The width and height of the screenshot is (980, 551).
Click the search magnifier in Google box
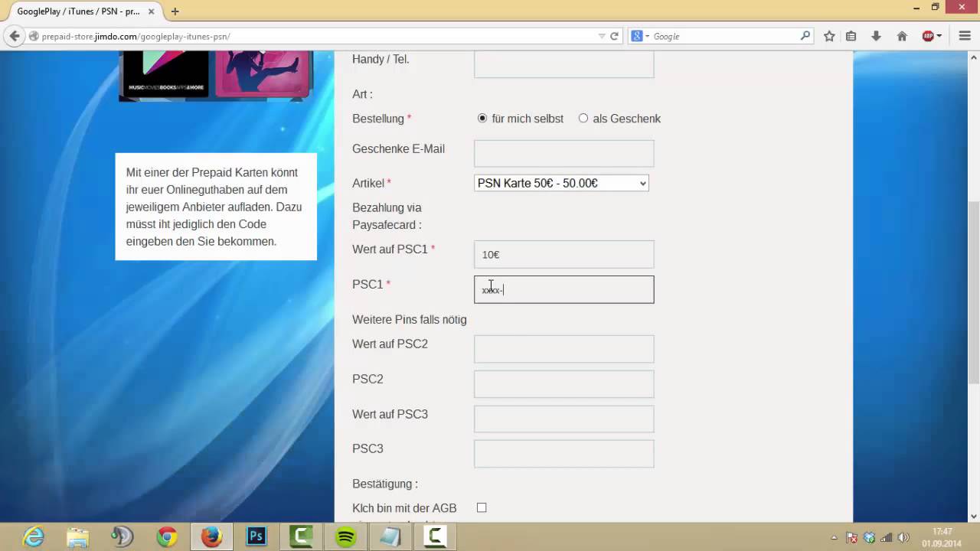pos(805,36)
